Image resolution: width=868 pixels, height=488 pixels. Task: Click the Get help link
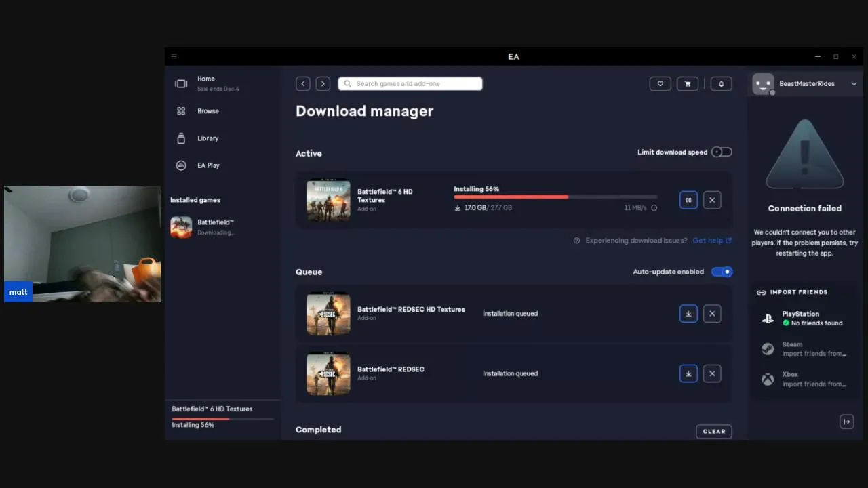tap(712, 241)
